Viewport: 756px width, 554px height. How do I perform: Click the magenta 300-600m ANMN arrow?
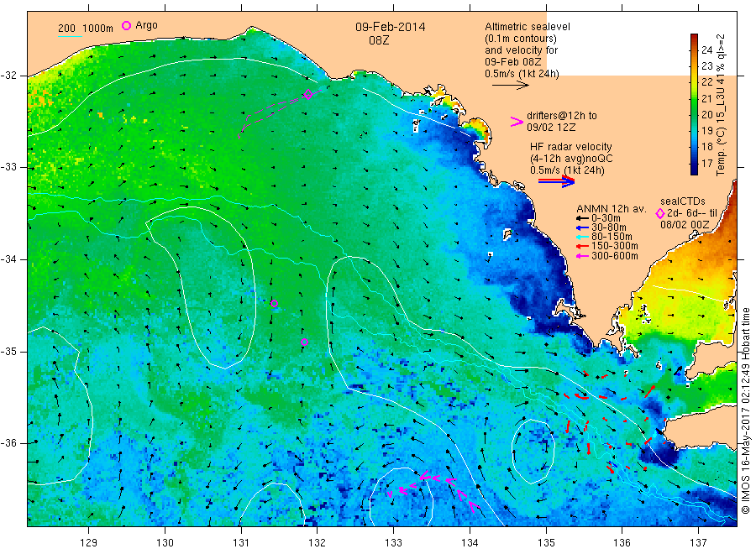coord(582,256)
